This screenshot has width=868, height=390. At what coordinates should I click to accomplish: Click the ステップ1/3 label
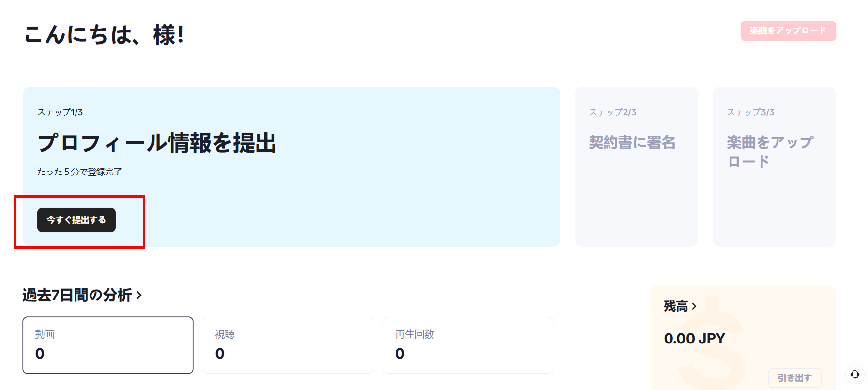(x=60, y=112)
